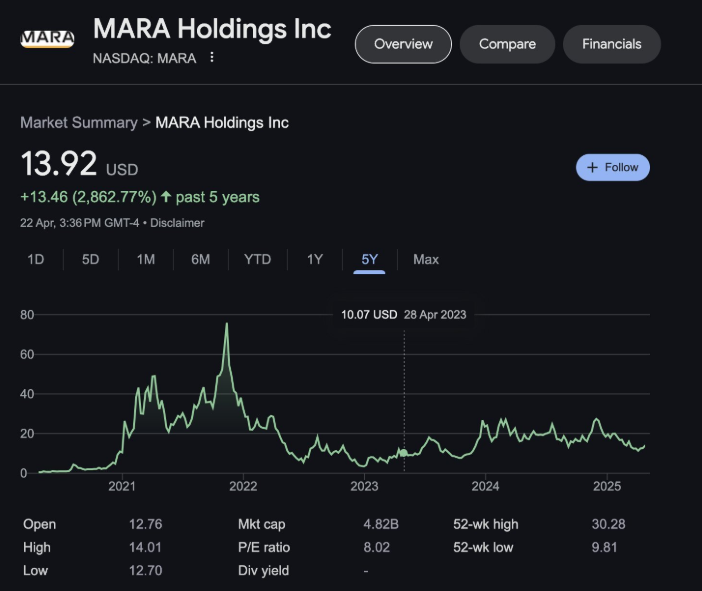Click the 2024 label on chart axis
The height and width of the screenshot is (591, 702).
click(x=485, y=487)
